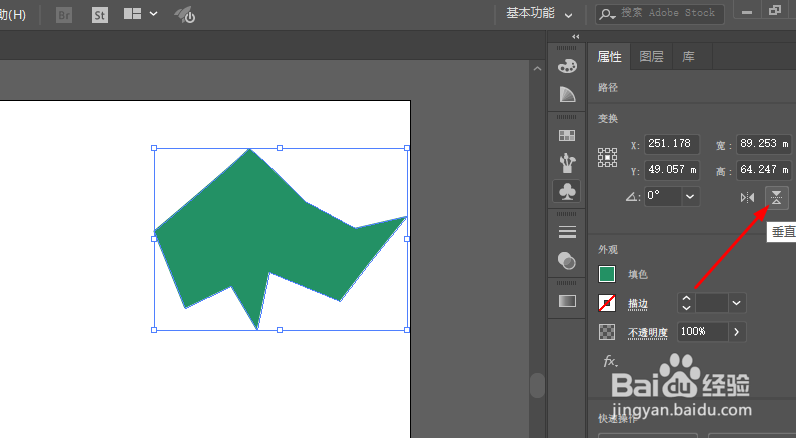Click the 填色 fill label
The image size is (796, 438).
638,275
